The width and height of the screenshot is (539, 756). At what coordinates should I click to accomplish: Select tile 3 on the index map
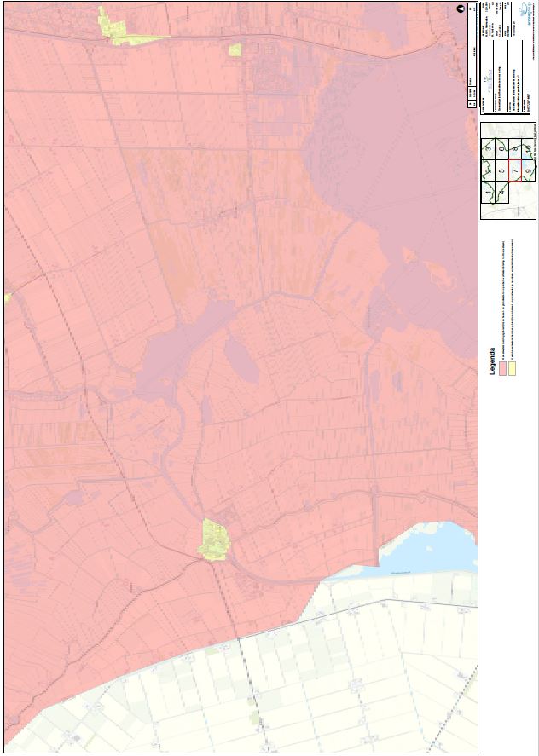pyautogui.click(x=488, y=148)
